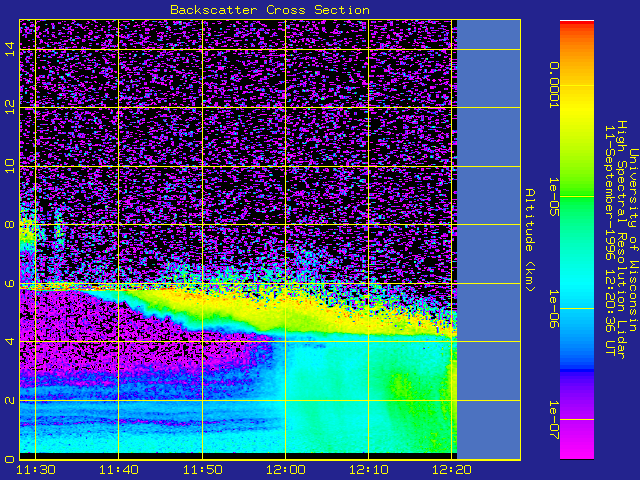Click the 12:00 time axis label
This screenshot has height=480, width=640.
286,470
